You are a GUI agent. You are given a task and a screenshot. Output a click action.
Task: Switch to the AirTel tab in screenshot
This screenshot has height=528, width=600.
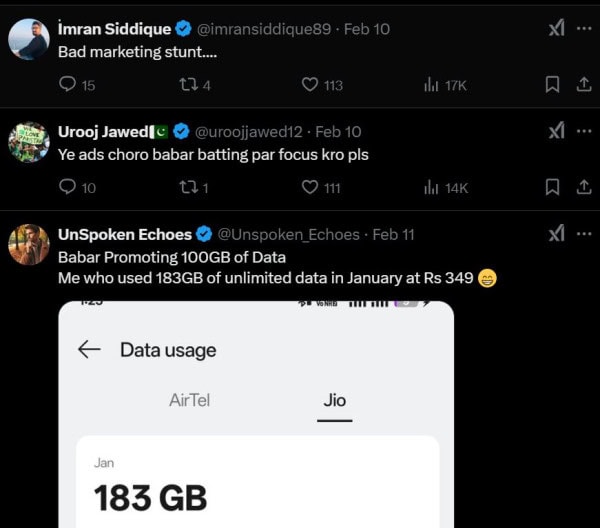pos(190,400)
